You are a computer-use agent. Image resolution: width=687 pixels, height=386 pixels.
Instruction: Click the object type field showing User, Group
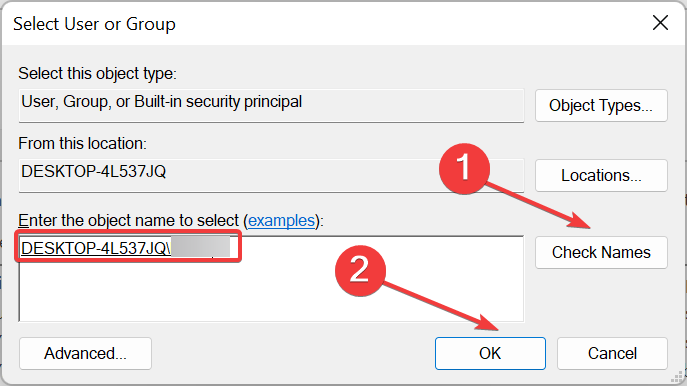point(271,106)
